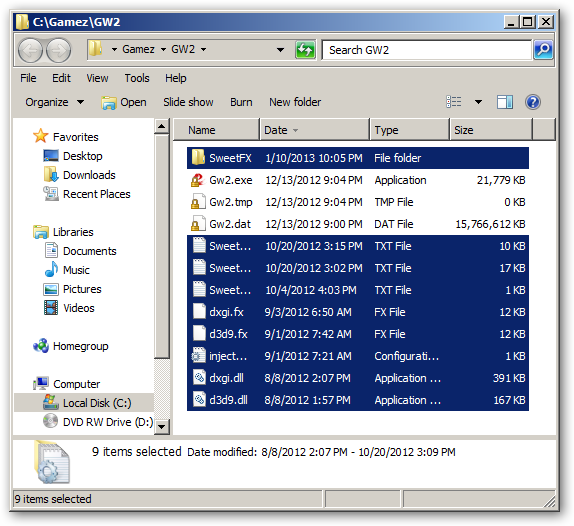The height and width of the screenshot is (526, 574).
Task: Click the d3d9.fx file icon
Action: [199, 333]
